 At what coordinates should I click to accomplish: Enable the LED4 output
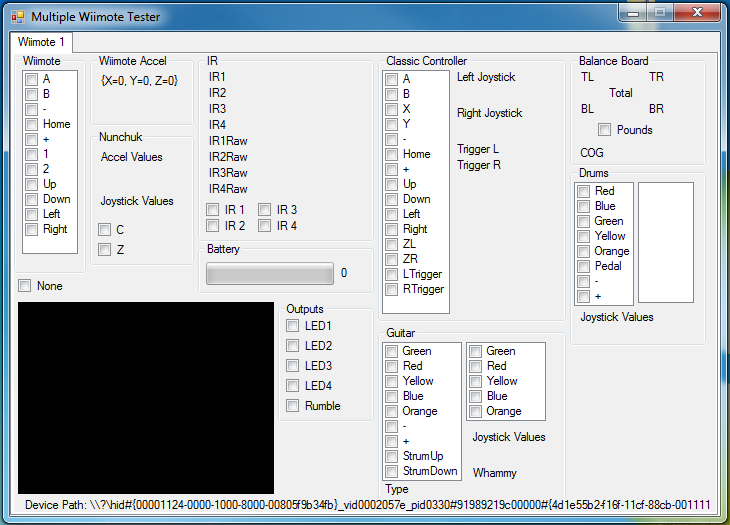click(x=292, y=386)
